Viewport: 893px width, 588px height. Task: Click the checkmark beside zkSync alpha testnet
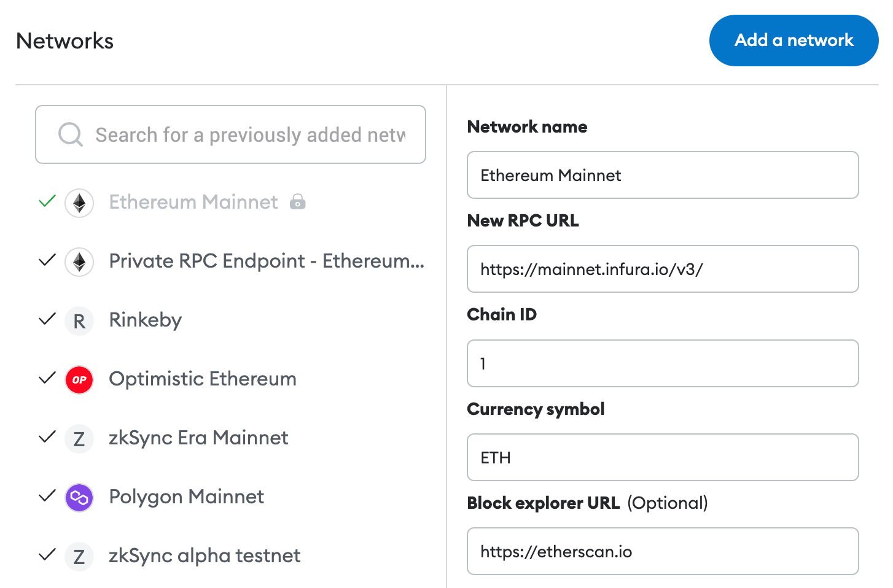point(47,554)
